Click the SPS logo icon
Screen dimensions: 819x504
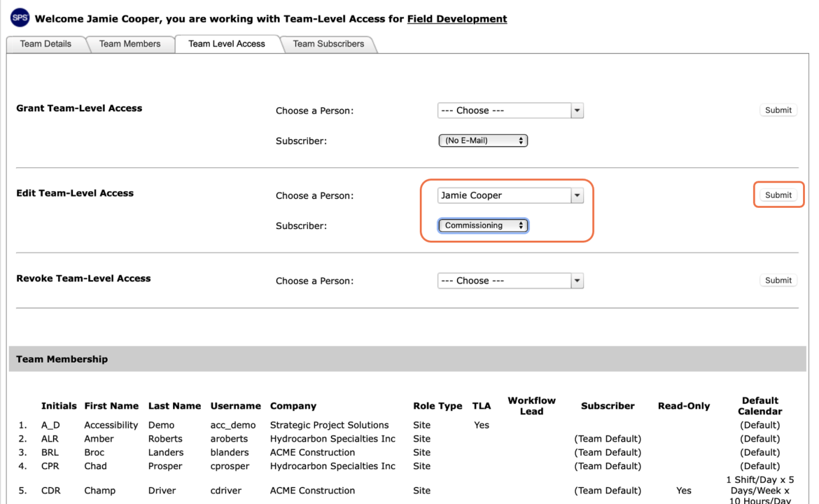click(x=20, y=17)
